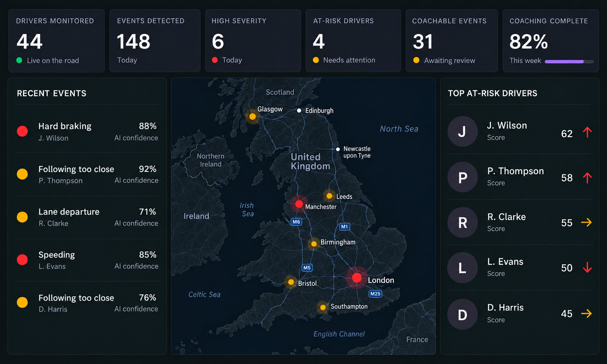Open D. Harris' Following too close event
Viewport: 607px width, 364px height.
click(x=88, y=303)
